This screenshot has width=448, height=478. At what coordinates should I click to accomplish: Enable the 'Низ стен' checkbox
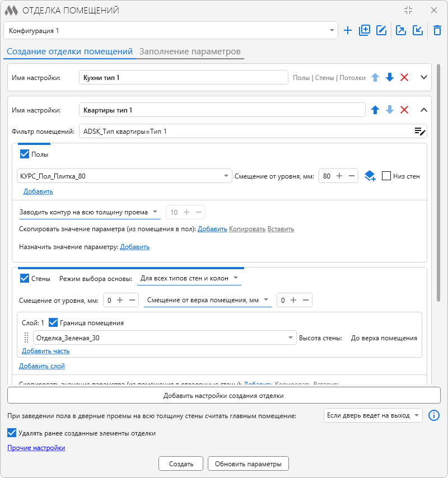(x=386, y=176)
